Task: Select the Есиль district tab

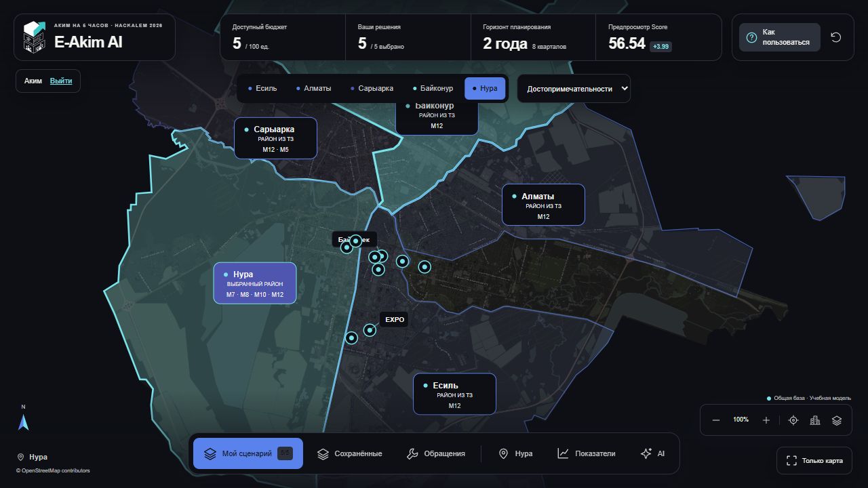Action: (262, 89)
